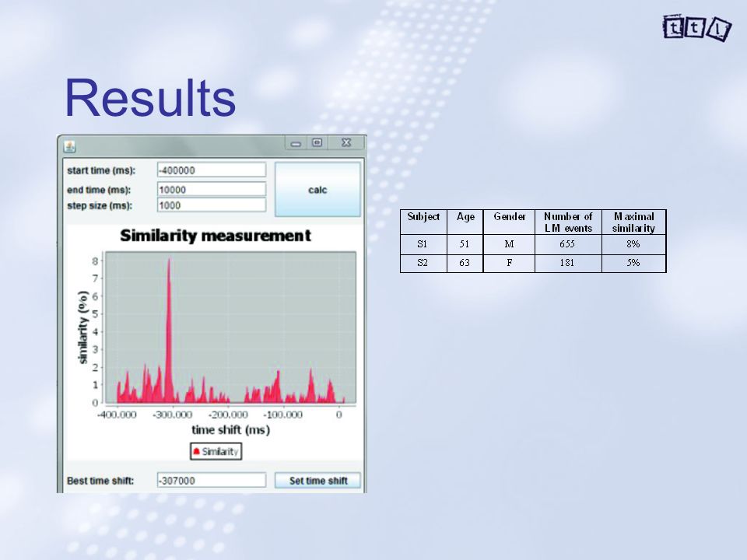Click the '-200.000' x-axis tick label
This screenshot has height=560, width=747.
228,415
